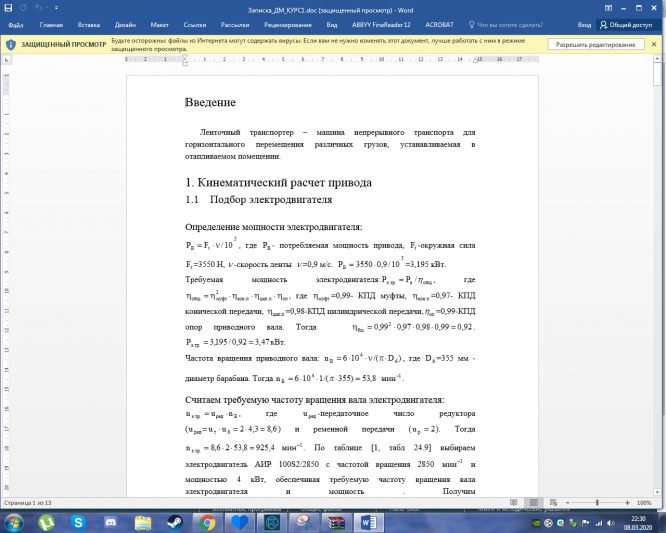Open the Рецензирование tab
The height and width of the screenshot is (533, 666).
click(288, 25)
